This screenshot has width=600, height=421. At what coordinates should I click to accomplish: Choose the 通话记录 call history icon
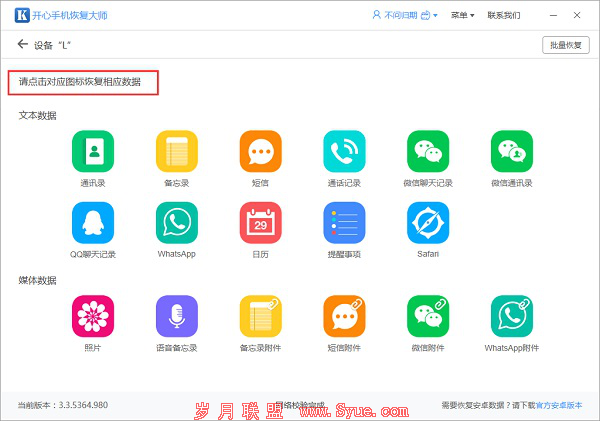tap(344, 151)
